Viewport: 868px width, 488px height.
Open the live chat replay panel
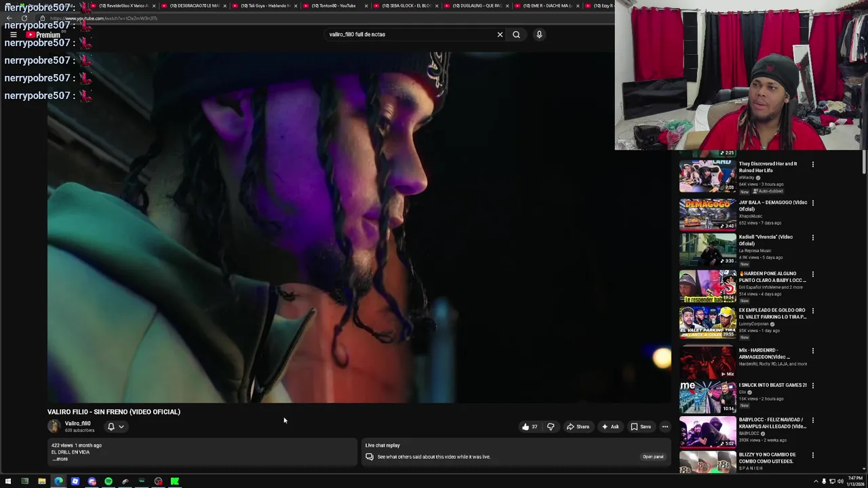(653, 457)
